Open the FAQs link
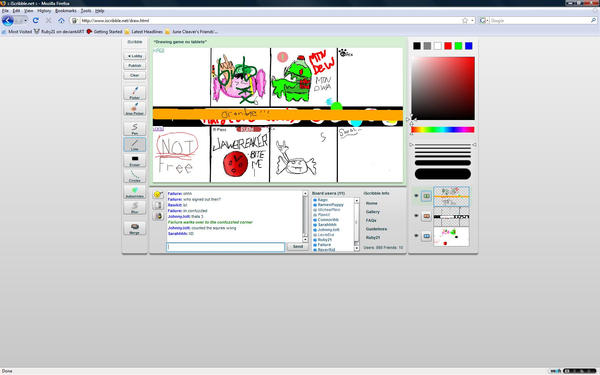 point(371,220)
